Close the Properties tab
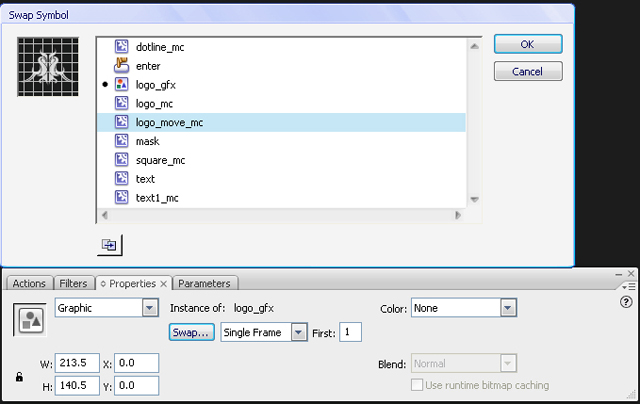Image resolution: width=640 pixels, height=404 pixels. click(163, 284)
